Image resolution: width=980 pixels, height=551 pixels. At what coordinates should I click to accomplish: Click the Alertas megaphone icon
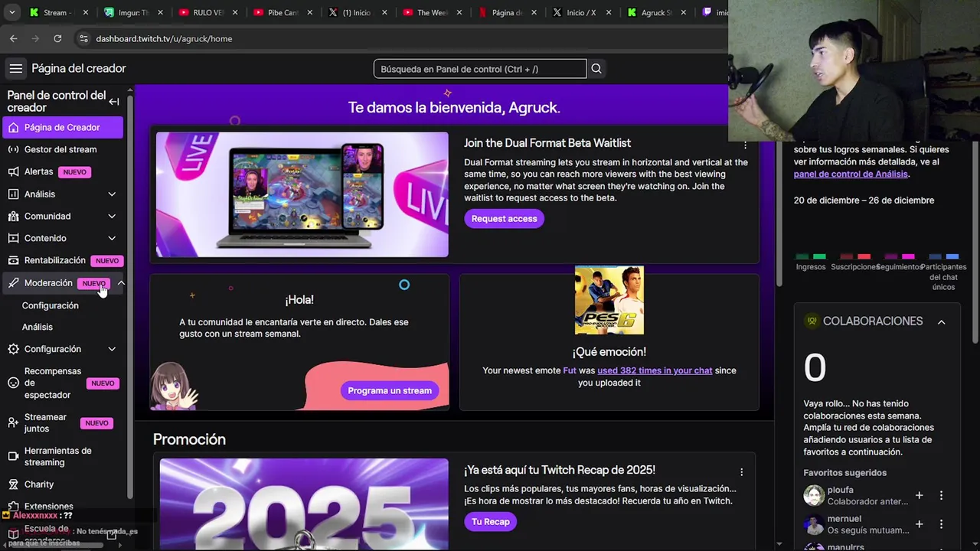tap(13, 172)
